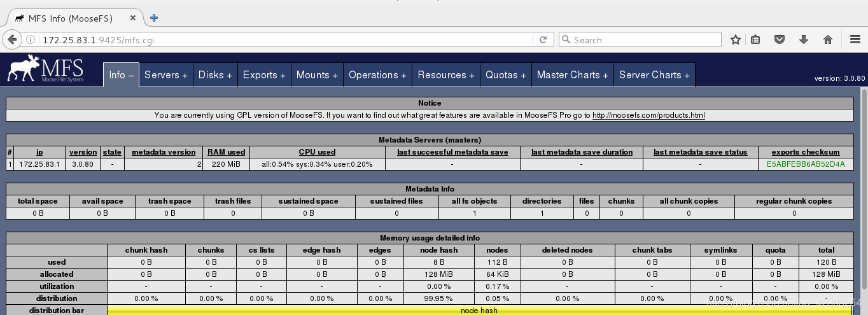Expand the Quotas section
868x315 pixels.
(x=506, y=75)
